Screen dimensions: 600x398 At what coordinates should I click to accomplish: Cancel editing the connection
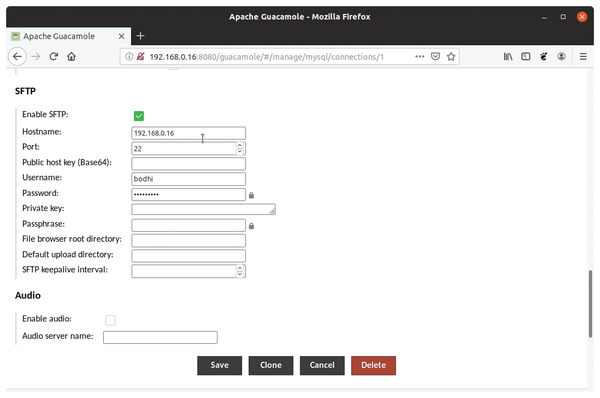[322, 365]
